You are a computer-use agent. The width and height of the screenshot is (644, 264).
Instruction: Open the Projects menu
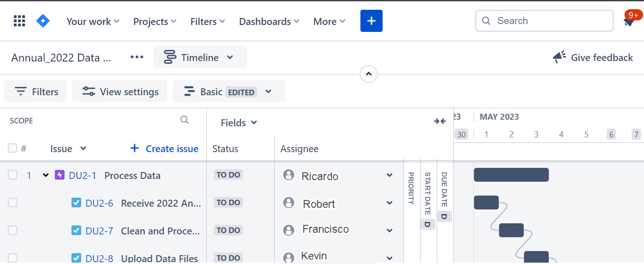pos(155,21)
